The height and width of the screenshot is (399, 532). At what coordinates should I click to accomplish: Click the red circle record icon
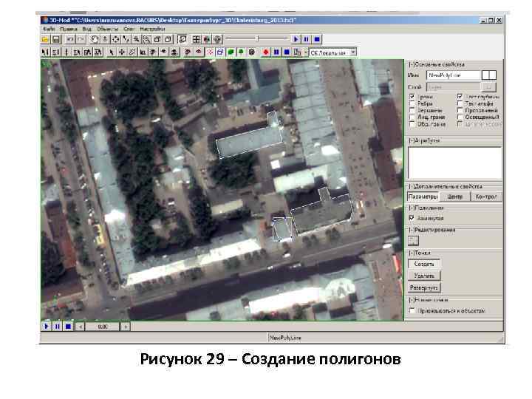[x=266, y=52]
